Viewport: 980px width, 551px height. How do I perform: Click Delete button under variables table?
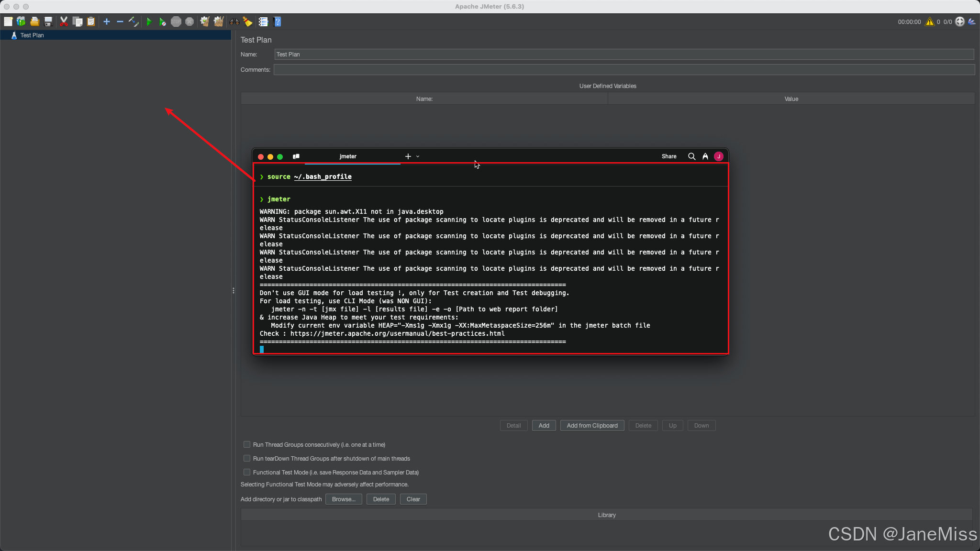pyautogui.click(x=643, y=426)
